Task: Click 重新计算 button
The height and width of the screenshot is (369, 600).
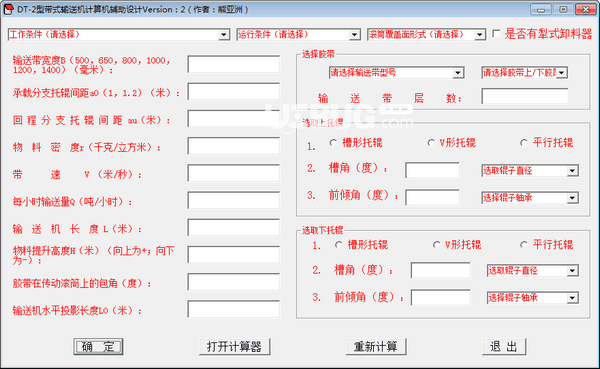Action: (x=376, y=347)
